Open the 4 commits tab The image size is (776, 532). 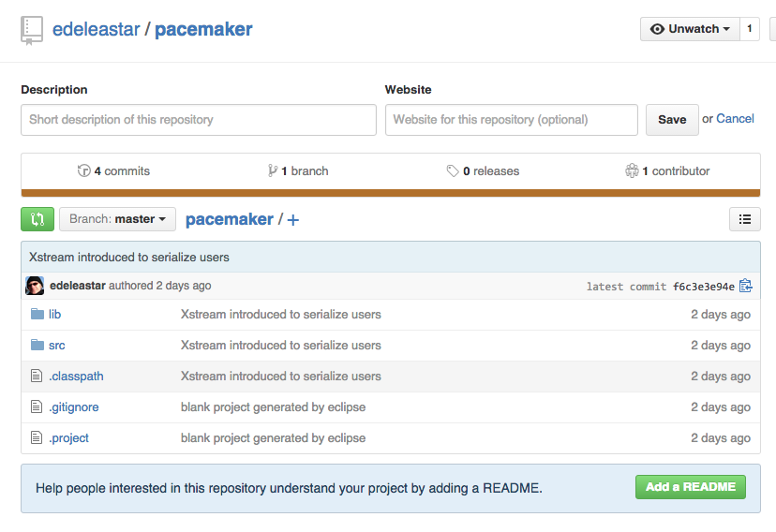[113, 171]
